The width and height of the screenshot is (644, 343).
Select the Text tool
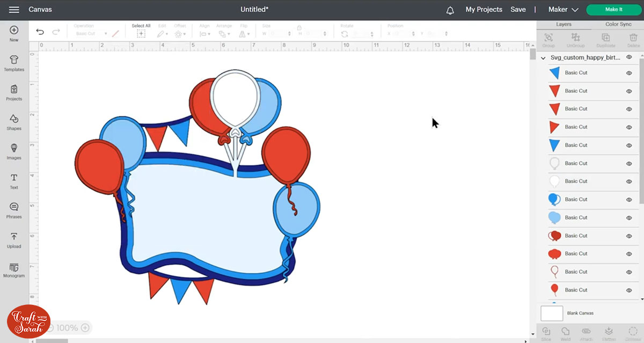tap(14, 181)
